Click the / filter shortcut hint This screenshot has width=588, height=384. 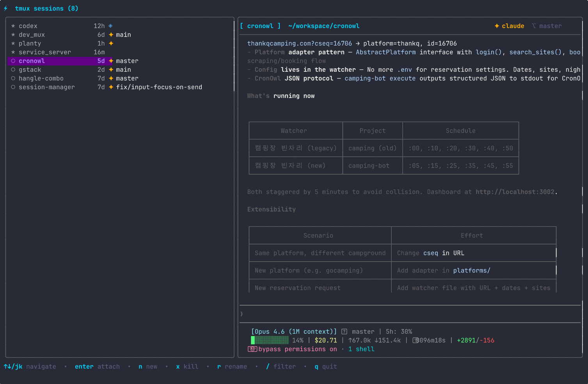pos(281,366)
